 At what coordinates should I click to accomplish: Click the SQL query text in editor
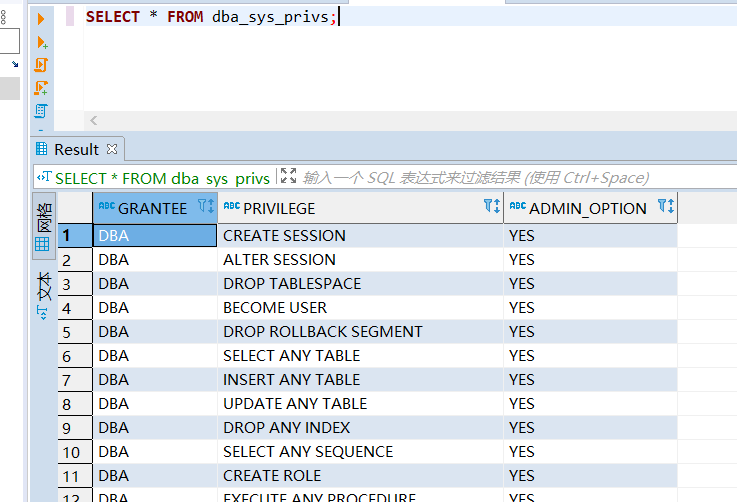[x=211, y=17]
